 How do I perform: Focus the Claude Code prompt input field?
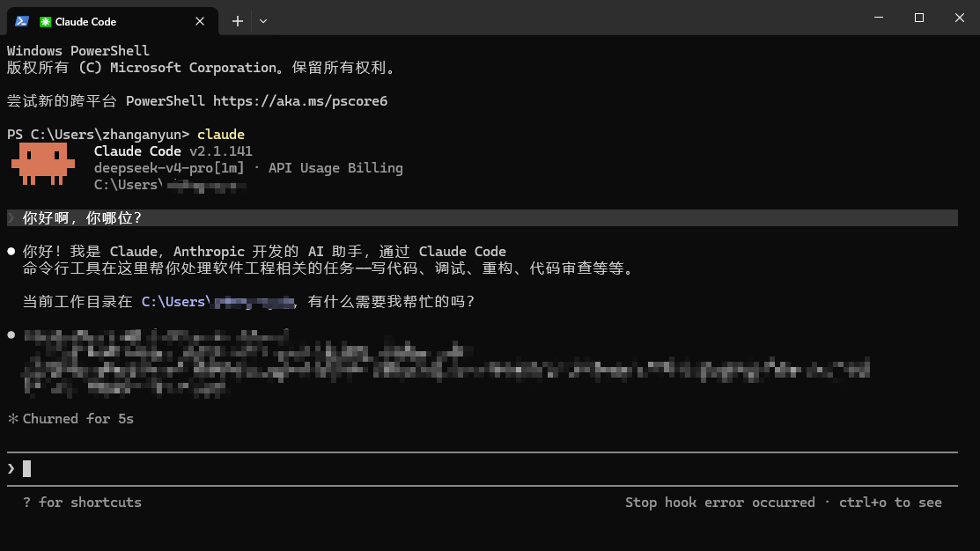coord(482,468)
